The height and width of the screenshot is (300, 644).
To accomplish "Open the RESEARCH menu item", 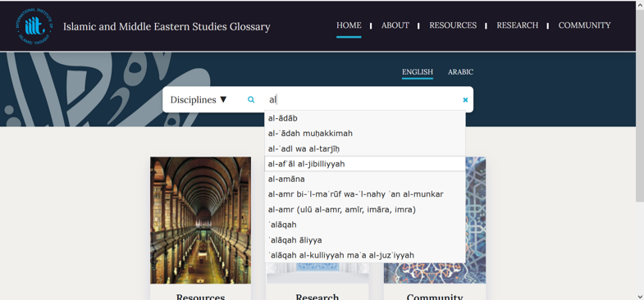I will pyautogui.click(x=517, y=25).
